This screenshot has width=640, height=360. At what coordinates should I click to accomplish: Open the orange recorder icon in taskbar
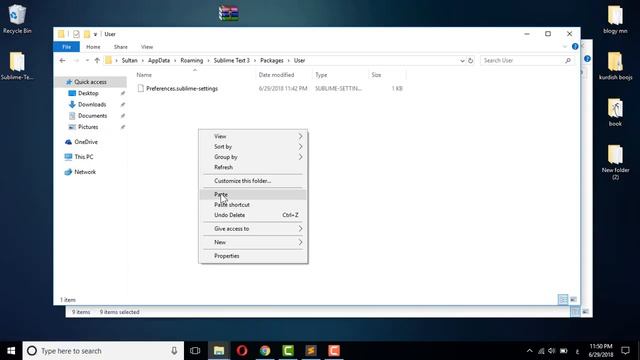point(334,351)
